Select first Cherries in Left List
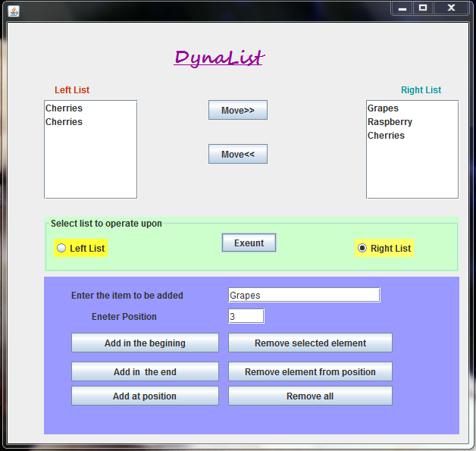This screenshot has width=476, height=451. (x=90, y=108)
